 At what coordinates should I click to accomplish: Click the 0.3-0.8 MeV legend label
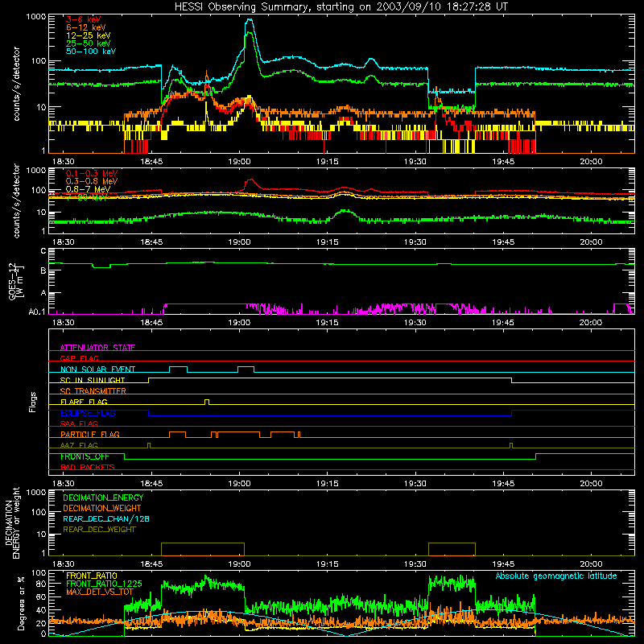[x=92, y=181]
